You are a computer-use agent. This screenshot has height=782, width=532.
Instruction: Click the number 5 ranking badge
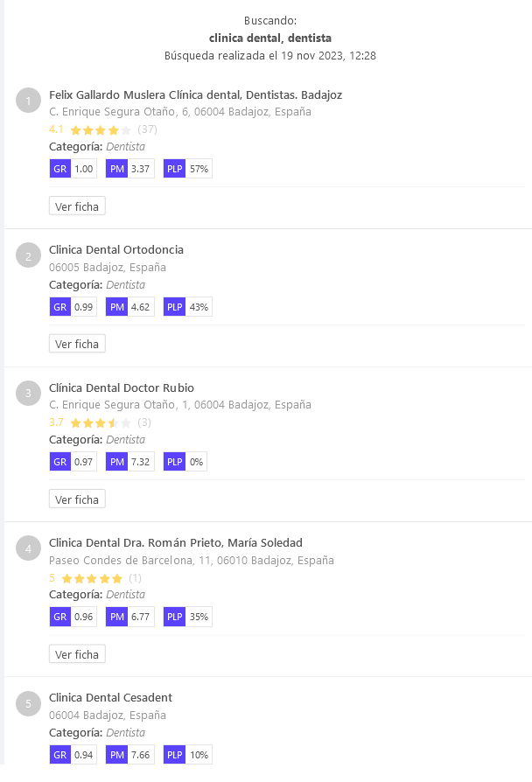coord(29,703)
